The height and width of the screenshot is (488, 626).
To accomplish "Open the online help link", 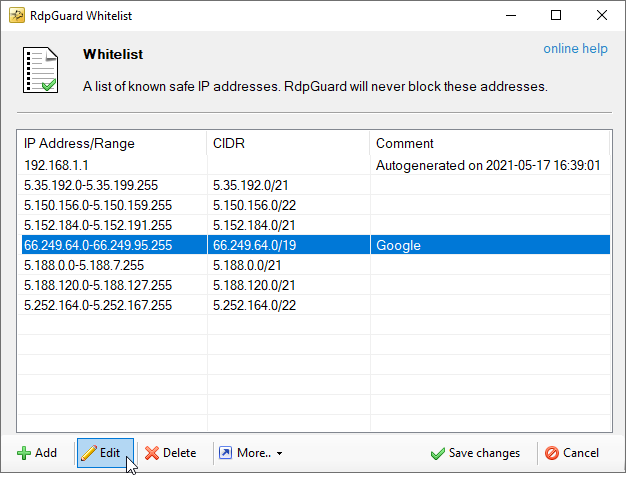I will click(575, 49).
